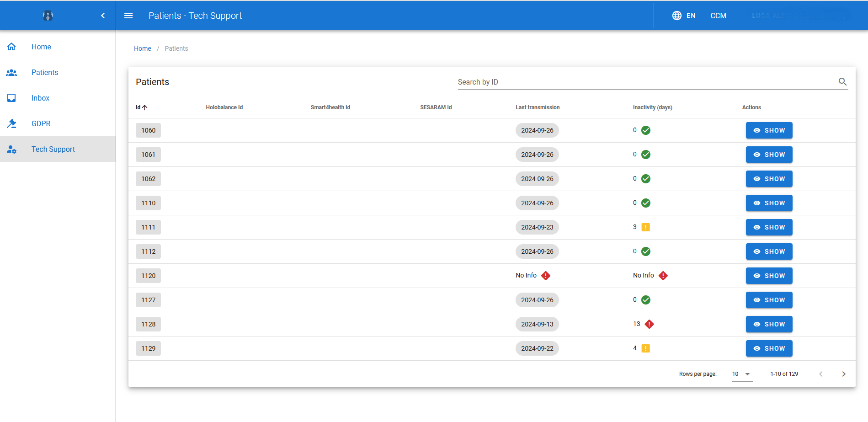This screenshot has width=868, height=422.
Task: Click the Holobalance Id column header
Action: click(x=224, y=107)
